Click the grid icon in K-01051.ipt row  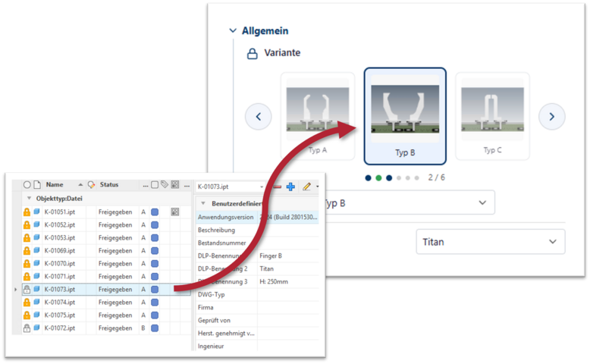(x=175, y=212)
